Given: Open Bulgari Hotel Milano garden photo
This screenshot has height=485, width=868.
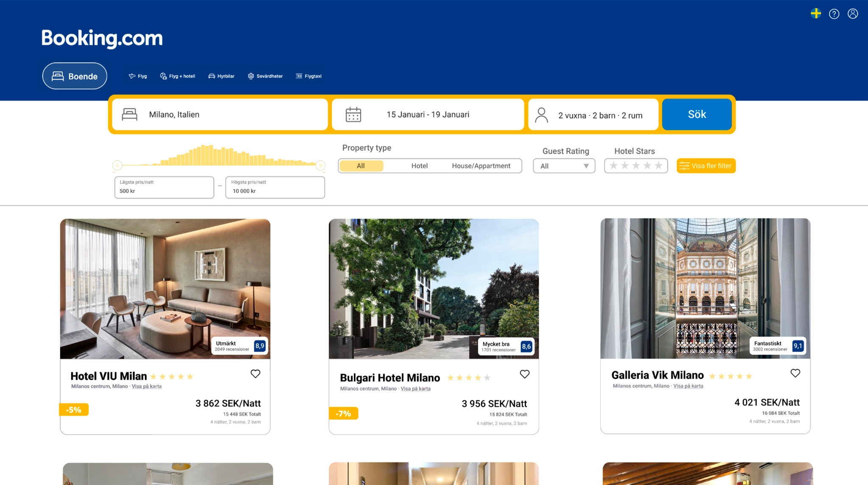Looking at the screenshot, I should coord(434,289).
